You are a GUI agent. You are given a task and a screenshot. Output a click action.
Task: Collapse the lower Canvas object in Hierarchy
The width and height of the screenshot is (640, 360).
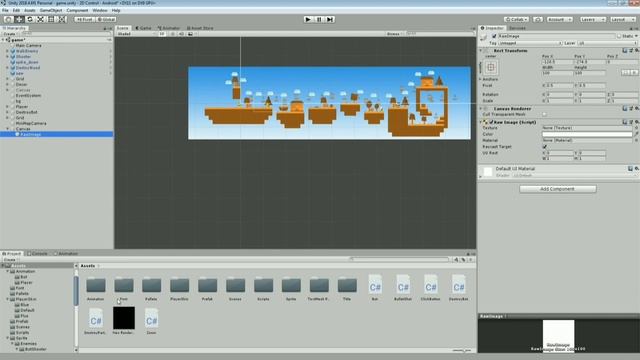tap(7, 129)
